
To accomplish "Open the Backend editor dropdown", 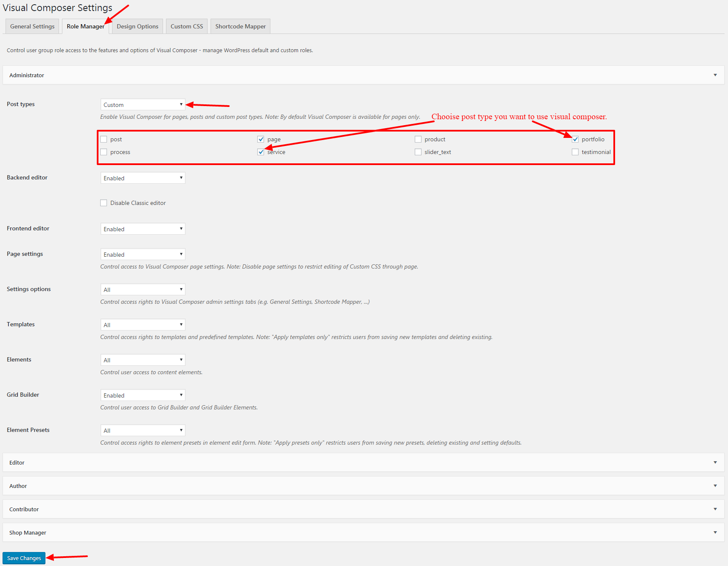I will coord(143,178).
